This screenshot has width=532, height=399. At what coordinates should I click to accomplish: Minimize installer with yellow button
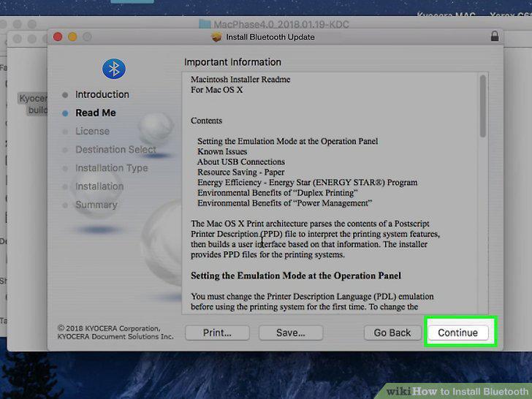pyautogui.click(x=72, y=37)
